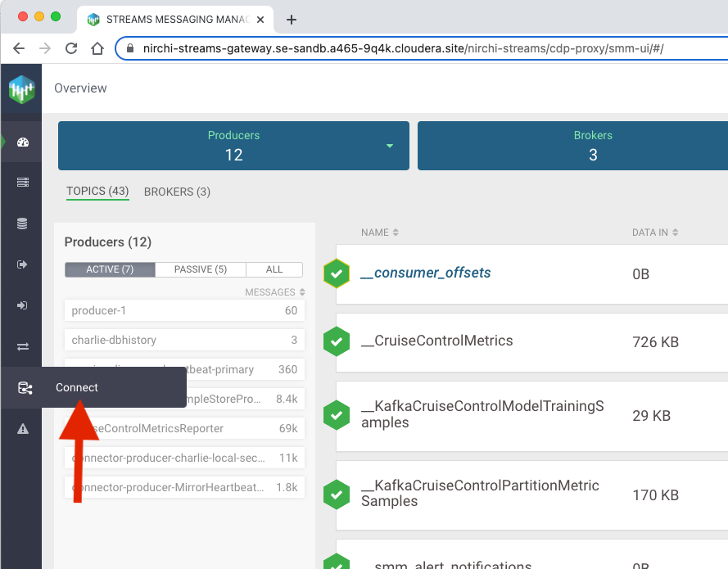The image size is (728, 569).
Task: Click the 170 KB data-in value
Action: point(655,495)
